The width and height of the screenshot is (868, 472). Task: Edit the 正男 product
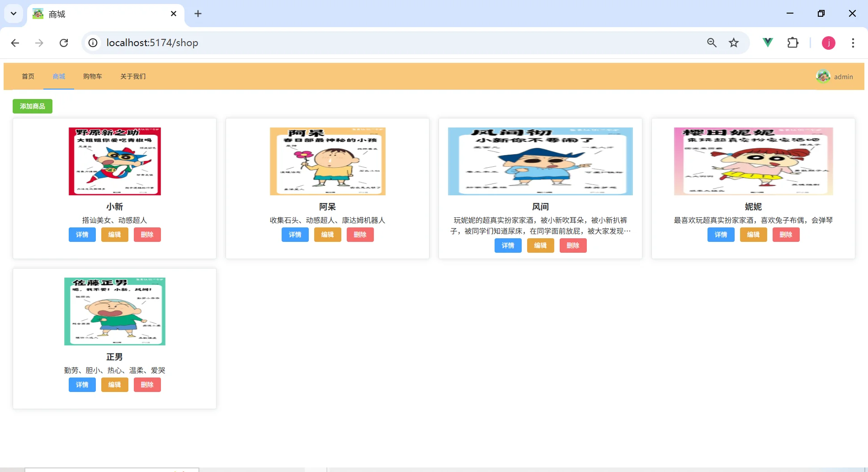click(x=115, y=385)
